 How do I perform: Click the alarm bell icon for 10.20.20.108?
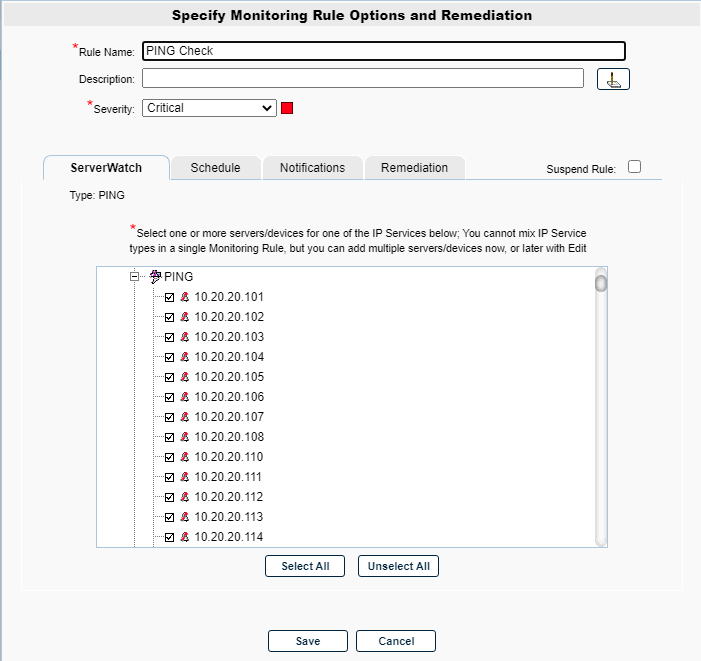point(185,437)
